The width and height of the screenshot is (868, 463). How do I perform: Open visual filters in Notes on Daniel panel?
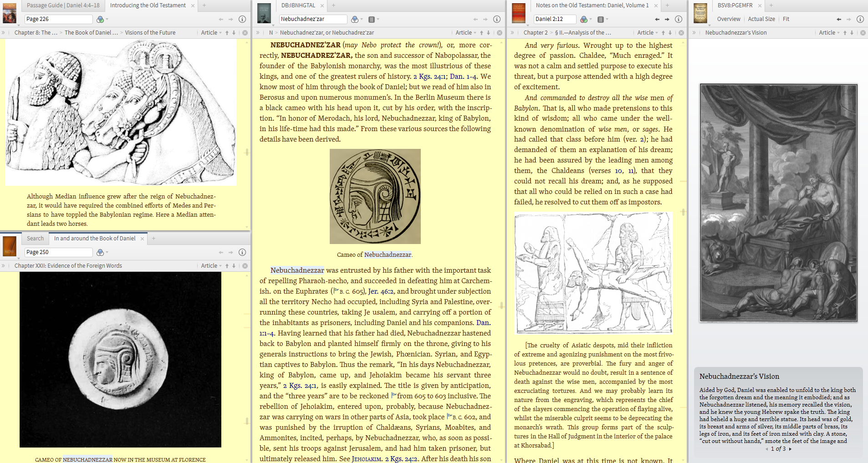click(x=584, y=19)
